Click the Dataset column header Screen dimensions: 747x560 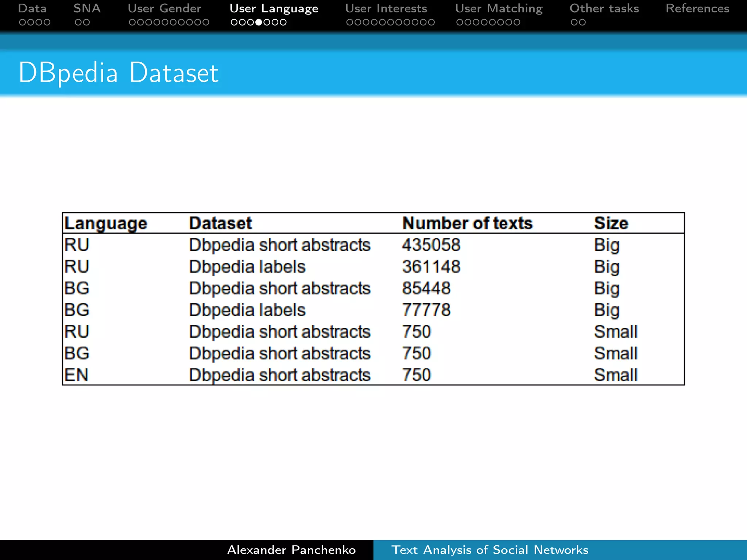pyautogui.click(x=220, y=223)
